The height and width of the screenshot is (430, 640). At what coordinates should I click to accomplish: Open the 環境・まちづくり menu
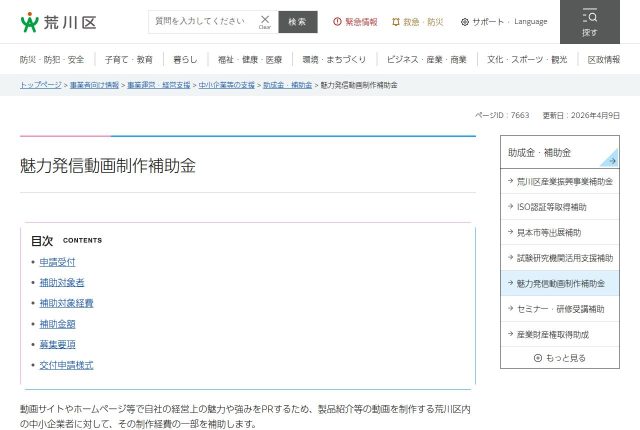tap(334, 60)
